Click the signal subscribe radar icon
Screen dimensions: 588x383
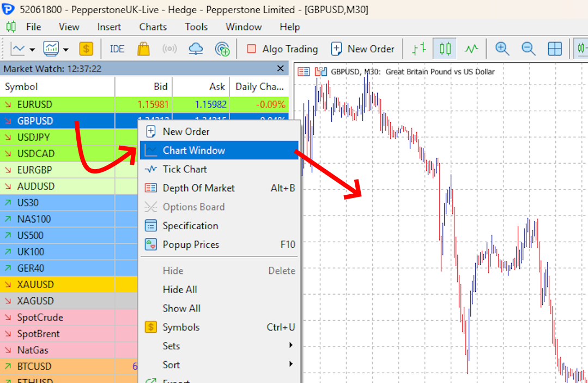(222, 49)
